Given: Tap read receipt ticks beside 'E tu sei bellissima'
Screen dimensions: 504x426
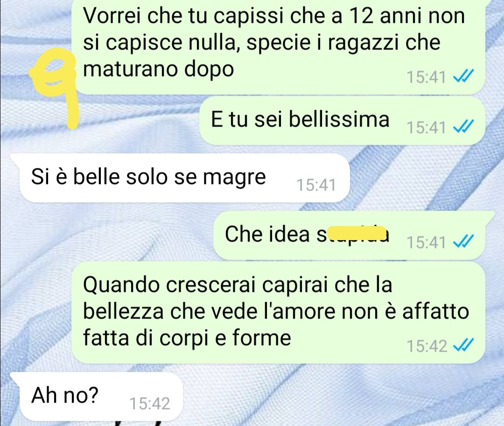Looking at the screenshot, I should [463, 127].
